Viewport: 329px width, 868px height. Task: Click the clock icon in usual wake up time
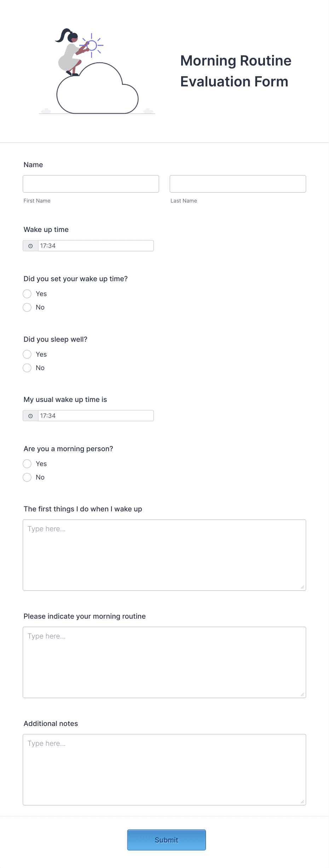click(x=30, y=416)
